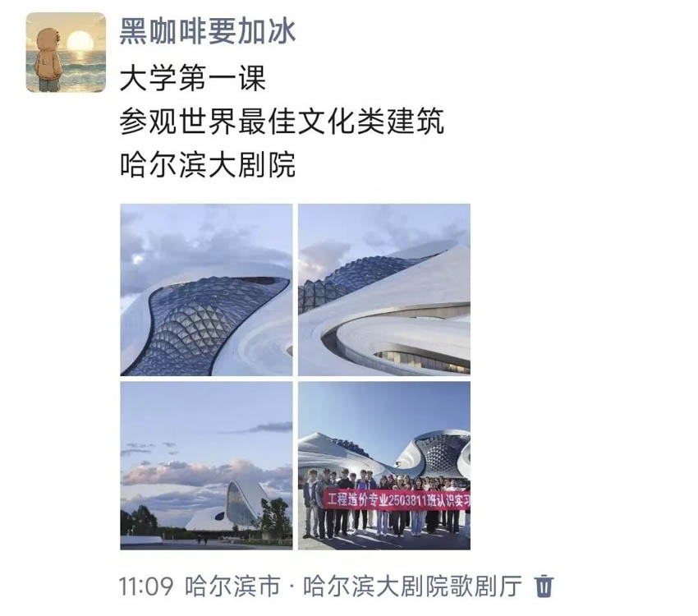The image size is (698, 616).
Task: Click the 11:09 post timestamp
Action: click(x=146, y=586)
